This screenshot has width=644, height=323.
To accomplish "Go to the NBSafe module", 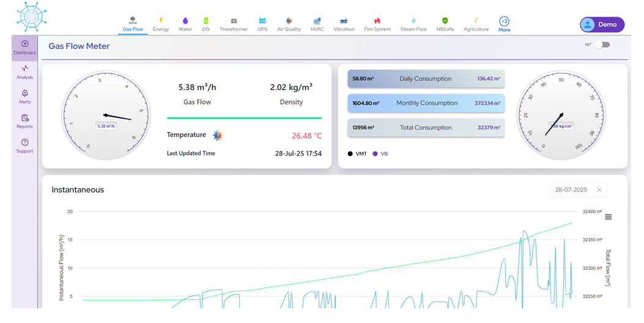I will (445, 24).
